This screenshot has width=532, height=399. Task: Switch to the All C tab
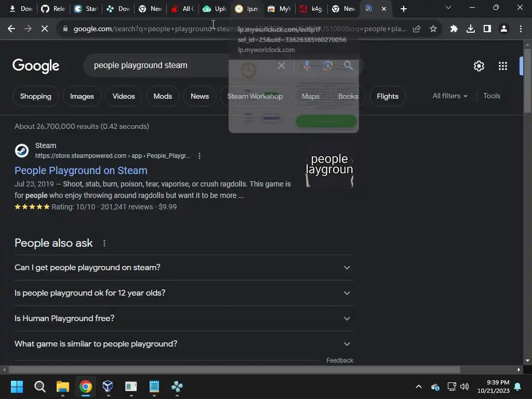pyautogui.click(x=183, y=9)
